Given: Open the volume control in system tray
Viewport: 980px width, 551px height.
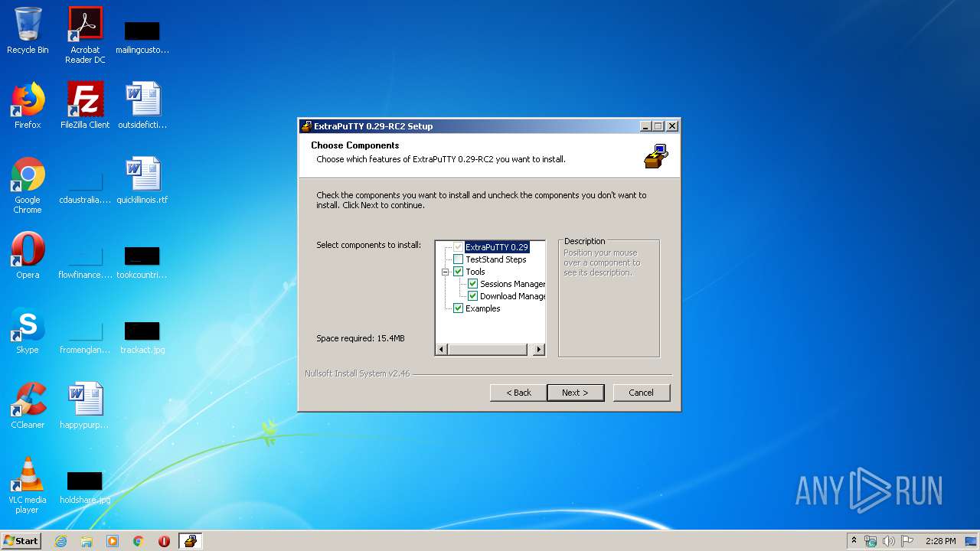Looking at the screenshot, I should tap(889, 541).
